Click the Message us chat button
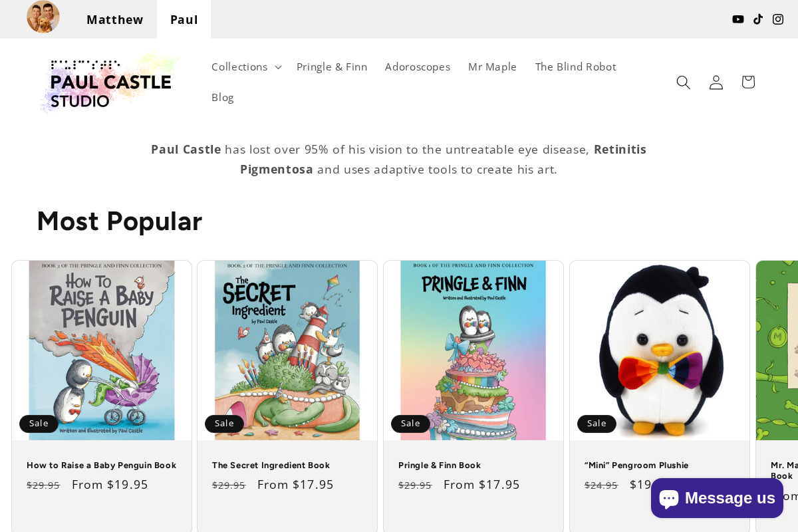This screenshot has width=798, height=532. click(x=717, y=498)
